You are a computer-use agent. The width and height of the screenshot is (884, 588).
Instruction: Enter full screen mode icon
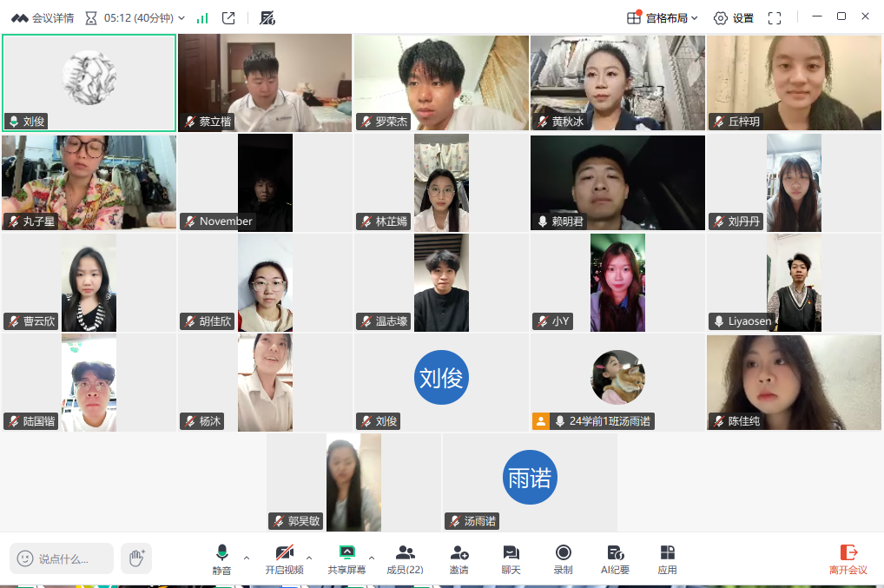point(775,18)
